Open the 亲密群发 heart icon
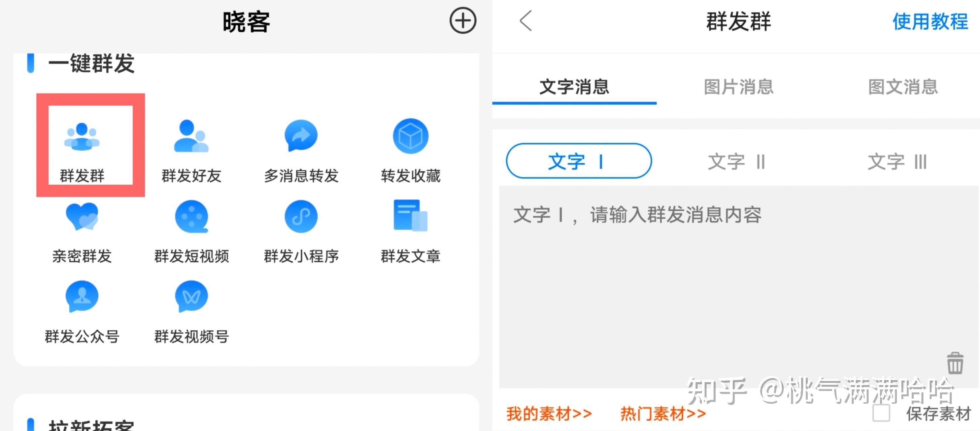This screenshot has width=980, height=431. pos(82,217)
